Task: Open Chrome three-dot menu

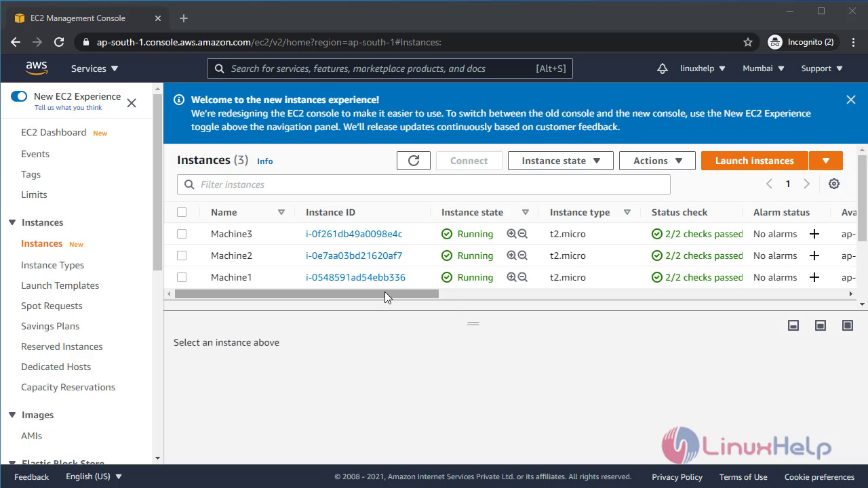Action: pyautogui.click(x=853, y=42)
